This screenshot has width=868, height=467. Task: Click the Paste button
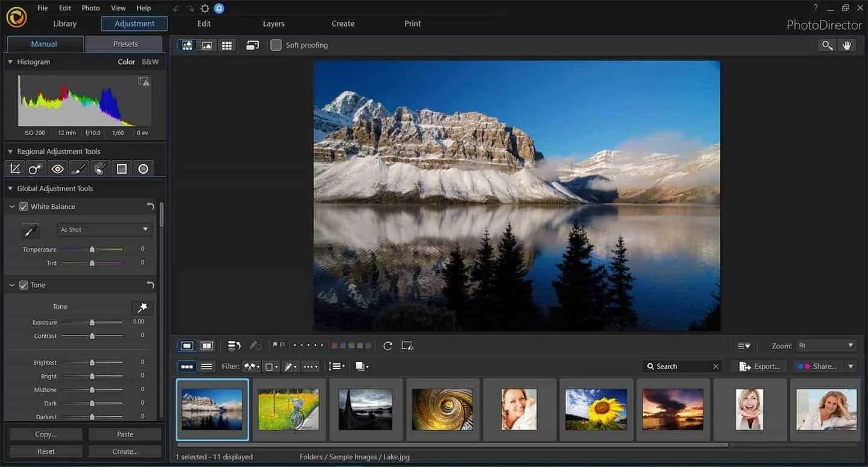coord(125,434)
